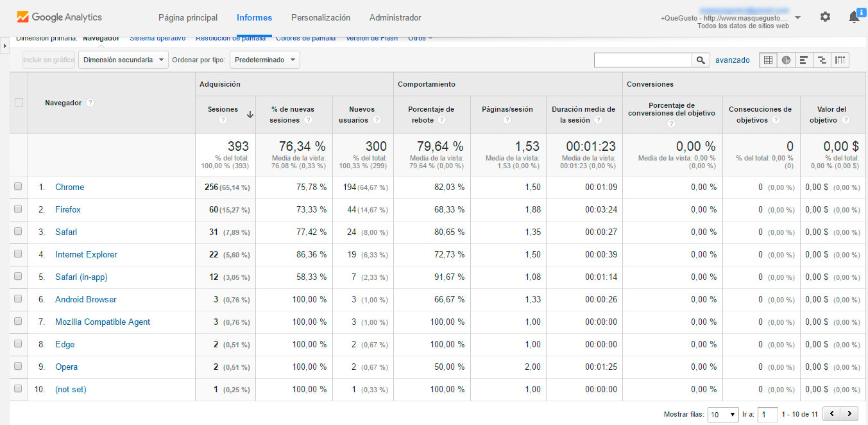
Task: Switch to pie chart percentage view
Action: (x=786, y=60)
